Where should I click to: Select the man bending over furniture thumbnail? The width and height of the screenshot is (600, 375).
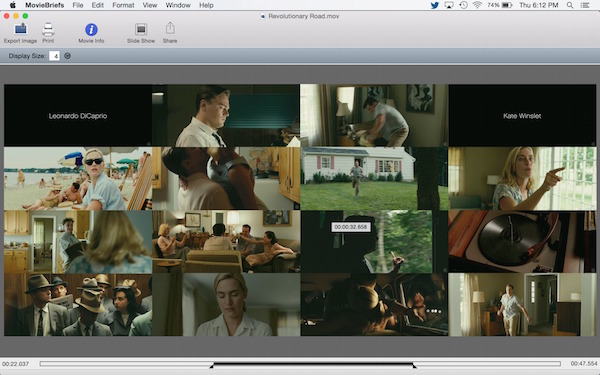coord(374,116)
